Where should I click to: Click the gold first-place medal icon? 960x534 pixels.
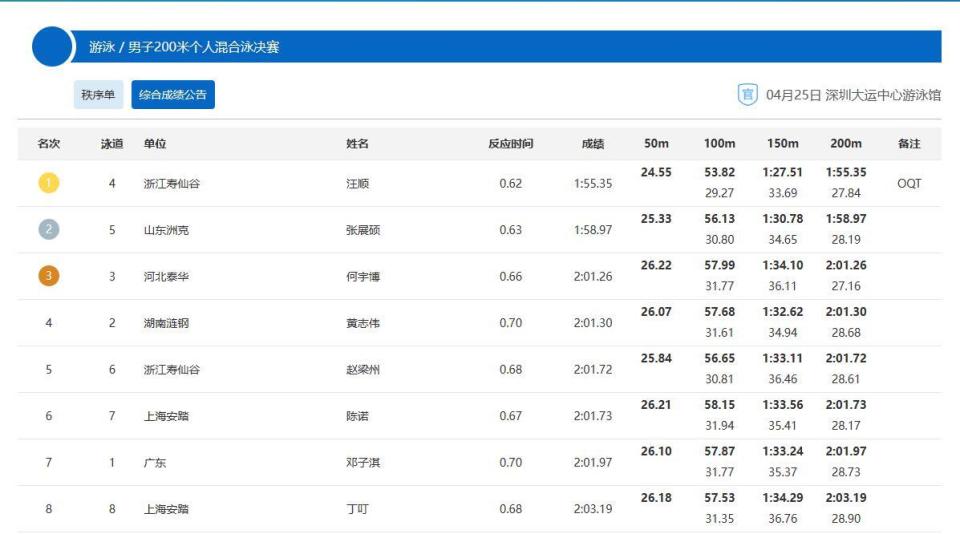(x=49, y=182)
